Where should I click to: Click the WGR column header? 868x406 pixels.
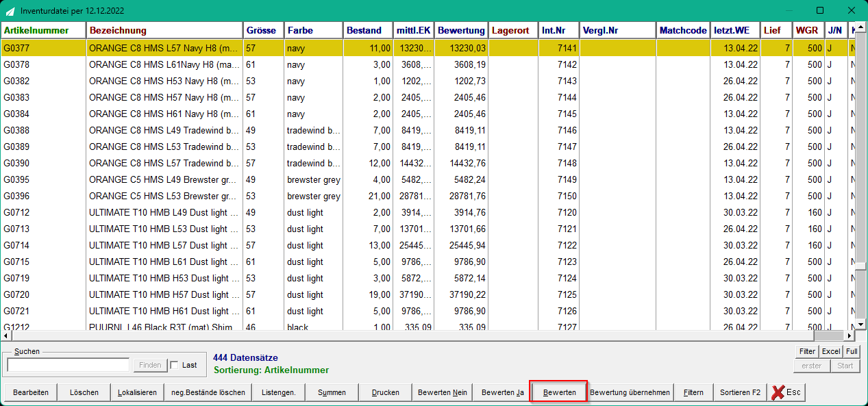coord(808,31)
